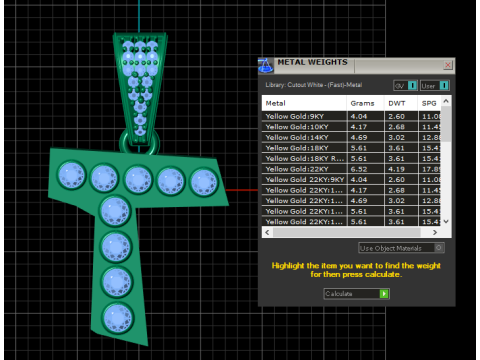Viewport: 480px width, 360px height.
Task: Click the SPG column header
Action: click(429, 103)
